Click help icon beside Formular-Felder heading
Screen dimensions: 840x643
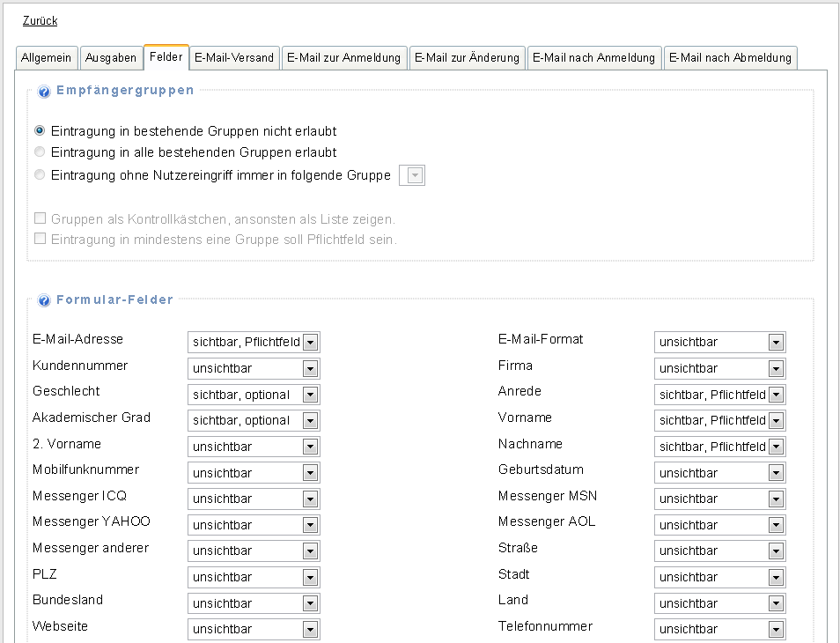44,301
